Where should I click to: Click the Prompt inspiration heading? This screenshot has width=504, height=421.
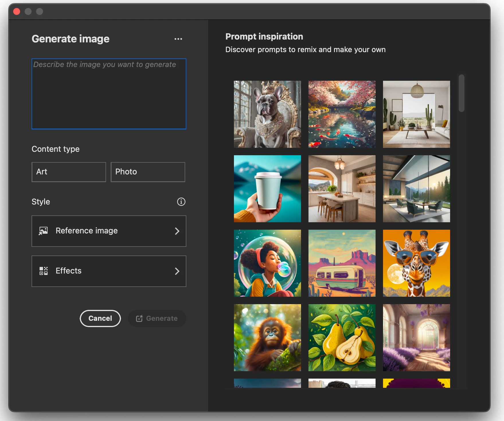pos(264,37)
